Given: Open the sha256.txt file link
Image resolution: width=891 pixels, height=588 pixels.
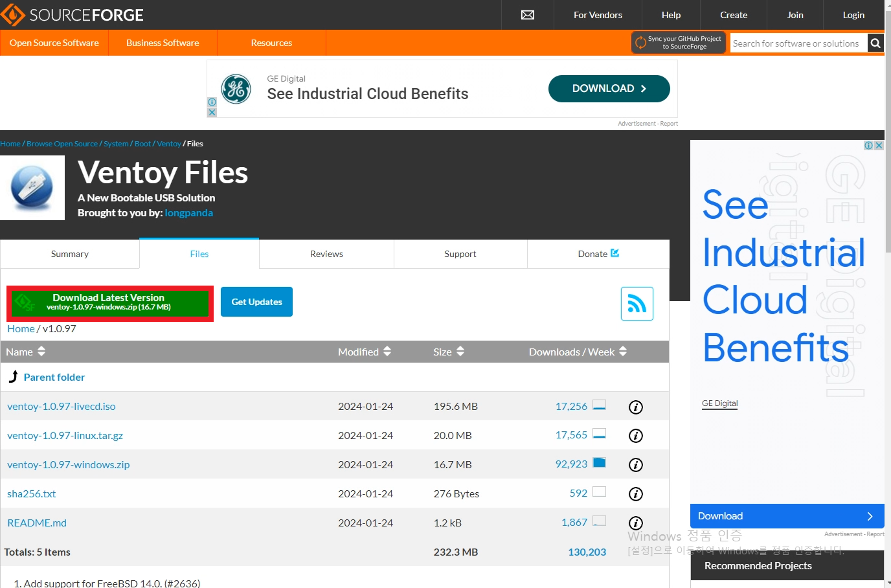Looking at the screenshot, I should [x=31, y=494].
